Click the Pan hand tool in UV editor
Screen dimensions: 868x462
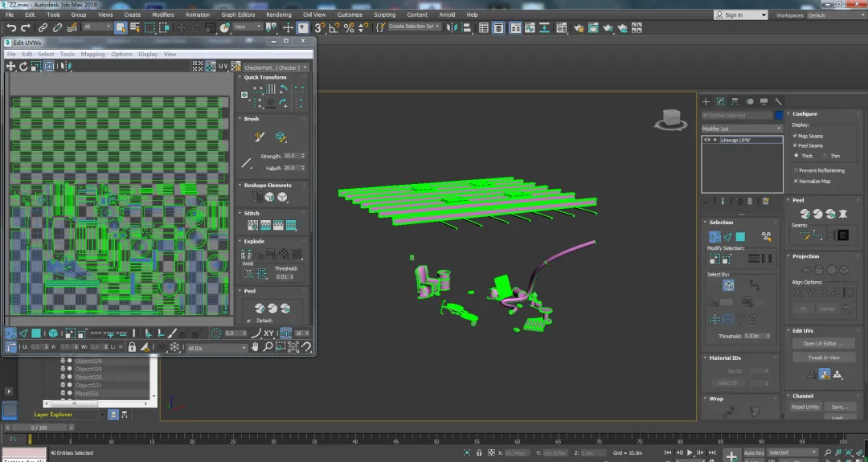click(x=256, y=348)
